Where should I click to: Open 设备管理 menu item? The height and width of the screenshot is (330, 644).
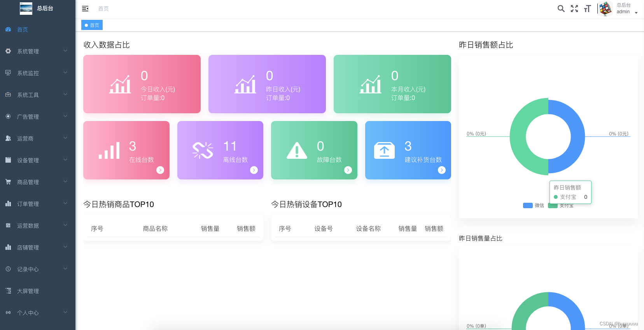38,160
